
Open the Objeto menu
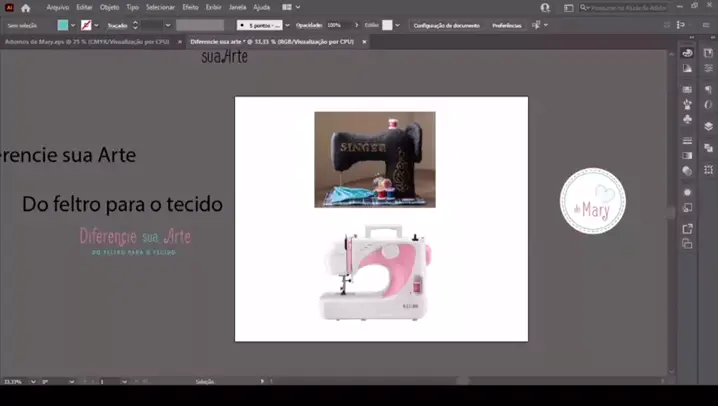[109, 7]
